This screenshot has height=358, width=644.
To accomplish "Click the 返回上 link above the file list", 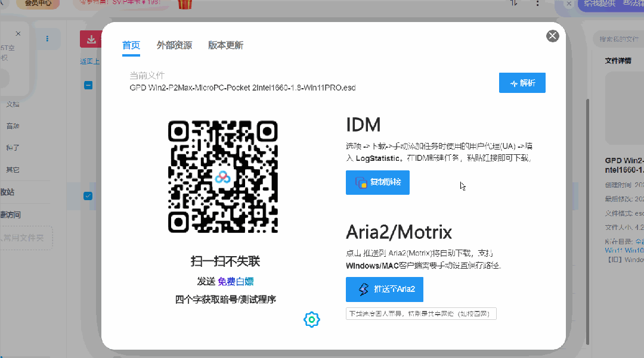I will (x=90, y=61).
